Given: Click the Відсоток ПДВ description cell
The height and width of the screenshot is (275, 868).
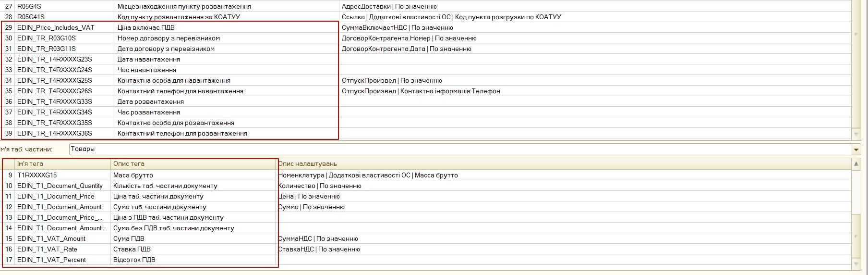Looking at the screenshot, I should click(193, 260).
